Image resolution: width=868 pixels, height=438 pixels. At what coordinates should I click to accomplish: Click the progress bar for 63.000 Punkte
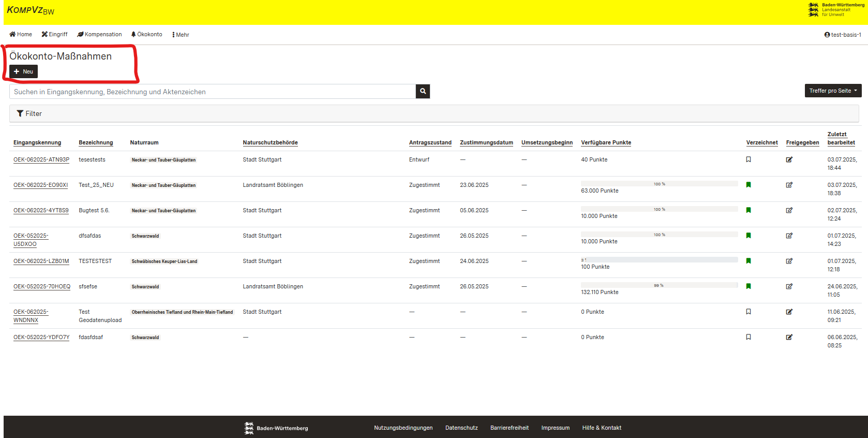point(659,184)
